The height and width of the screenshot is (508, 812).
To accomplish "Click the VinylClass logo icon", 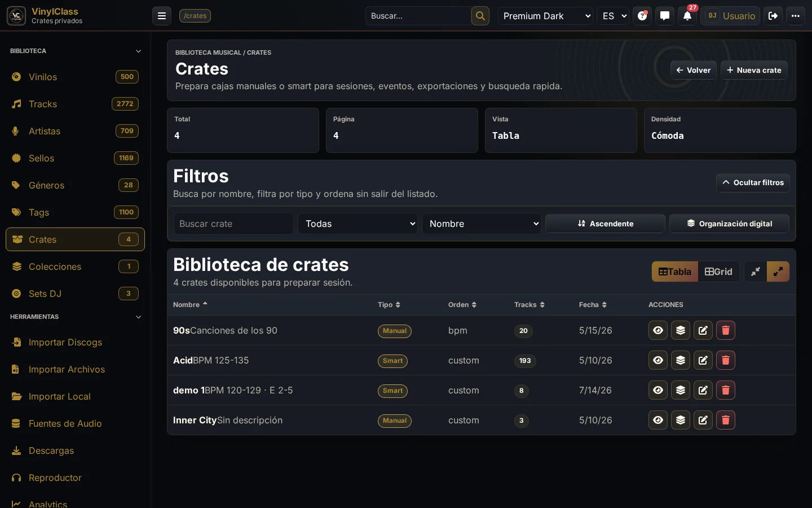I will [x=16, y=16].
